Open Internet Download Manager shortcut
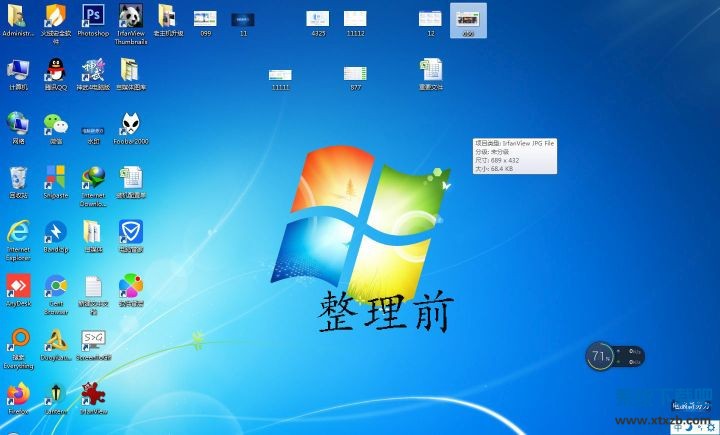Screen dimensions: 720x435 coord(93,178)
